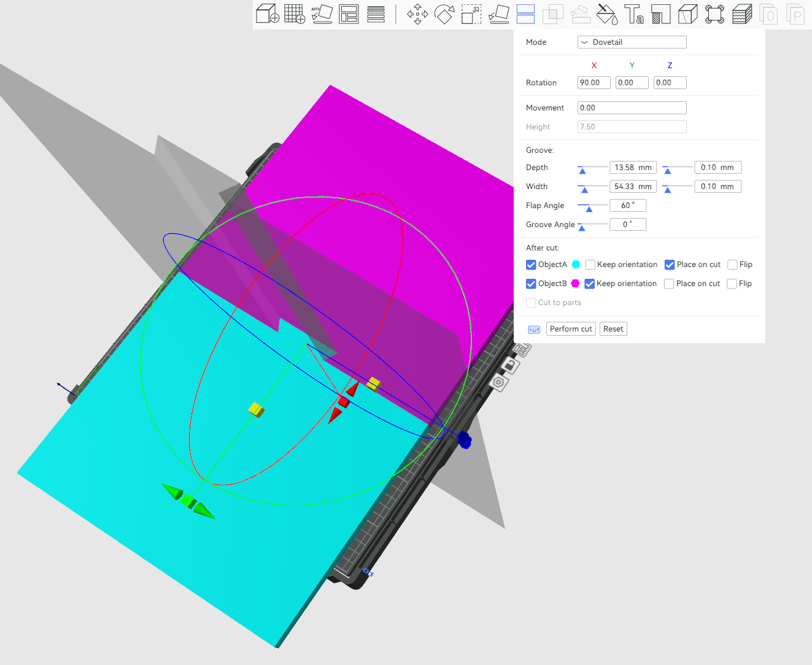The image size is (812, 665).
Task: Enable Place on cut for ObjectB
Action: point(669,284)
